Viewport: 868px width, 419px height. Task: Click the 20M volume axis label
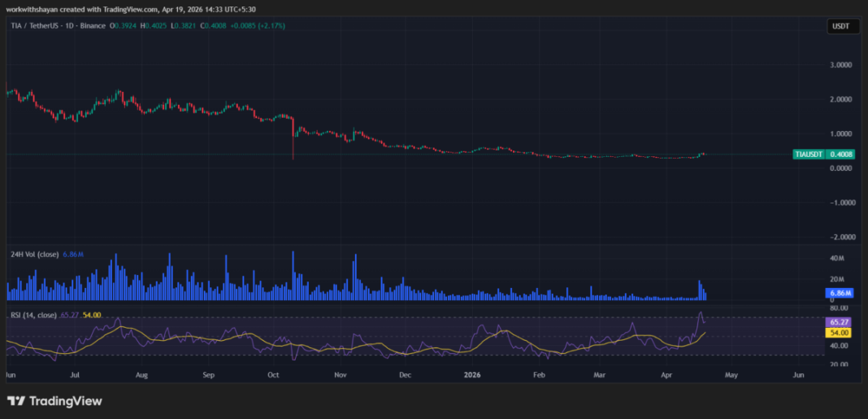click(836, 279)
